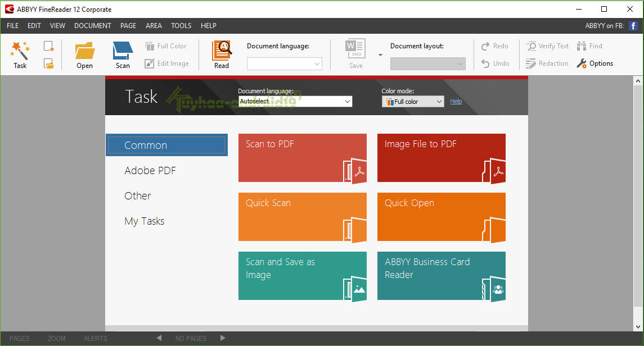The width and height of the screenshot is (644, 346).
Task: Open the Options wrench button
Action: pos(595,63)
